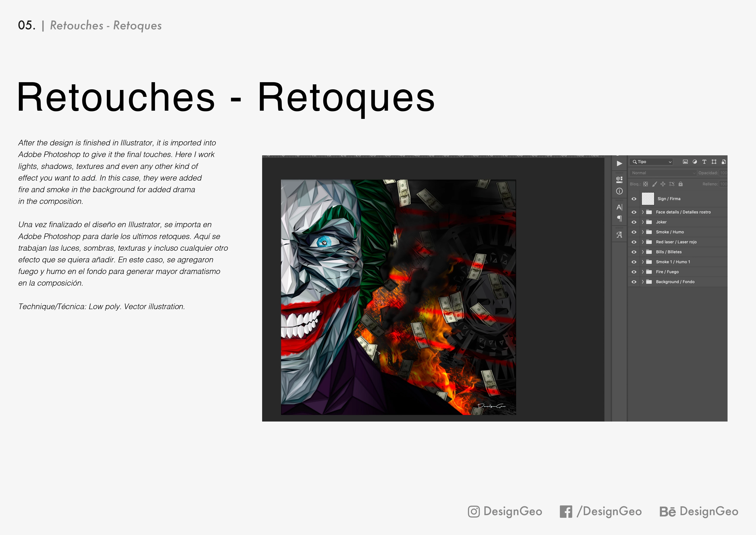Viewport: 756px width, 535px height.
Task: Click the lock transparent pixels icon
Action: point(646,184)
